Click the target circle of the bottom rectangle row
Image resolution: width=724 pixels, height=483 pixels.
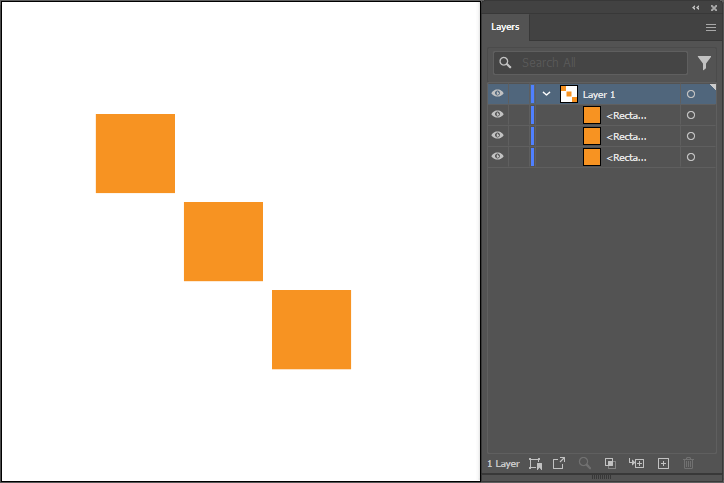690,157
